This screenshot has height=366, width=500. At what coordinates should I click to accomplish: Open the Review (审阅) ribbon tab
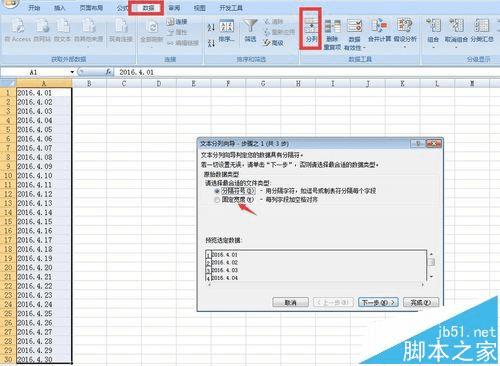(x=174, y=8)
